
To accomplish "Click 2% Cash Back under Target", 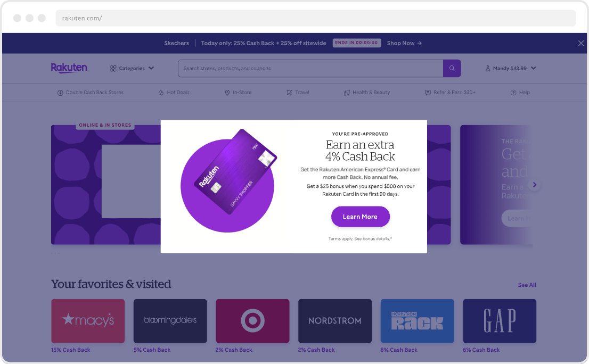I will tap(234, 350).
